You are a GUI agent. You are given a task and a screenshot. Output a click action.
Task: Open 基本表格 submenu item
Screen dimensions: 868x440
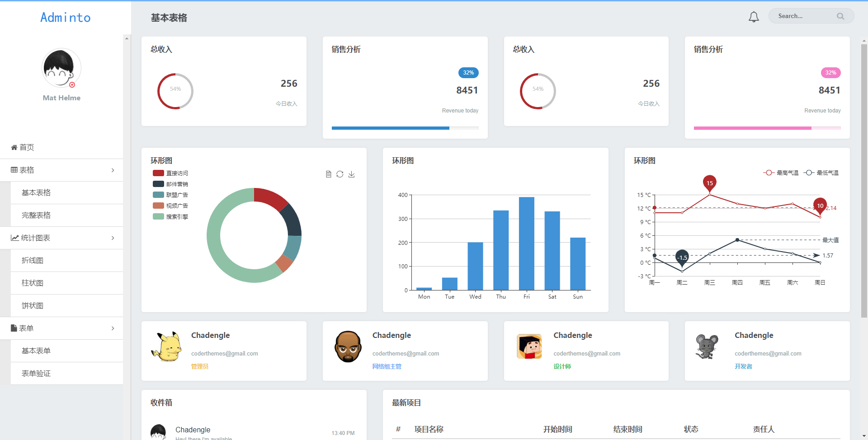pos(67,192)
